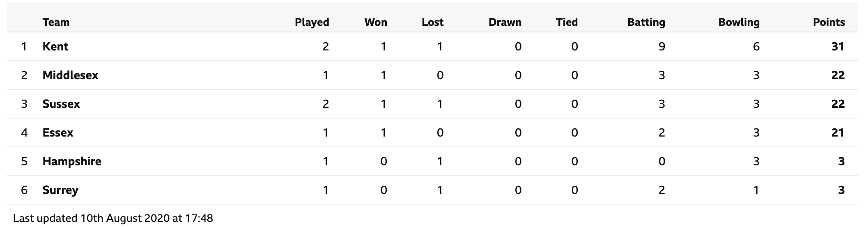This screenshot has height=228, width=868.
Task: Select the Middlesex team row
Action: [x=432, y=75]
